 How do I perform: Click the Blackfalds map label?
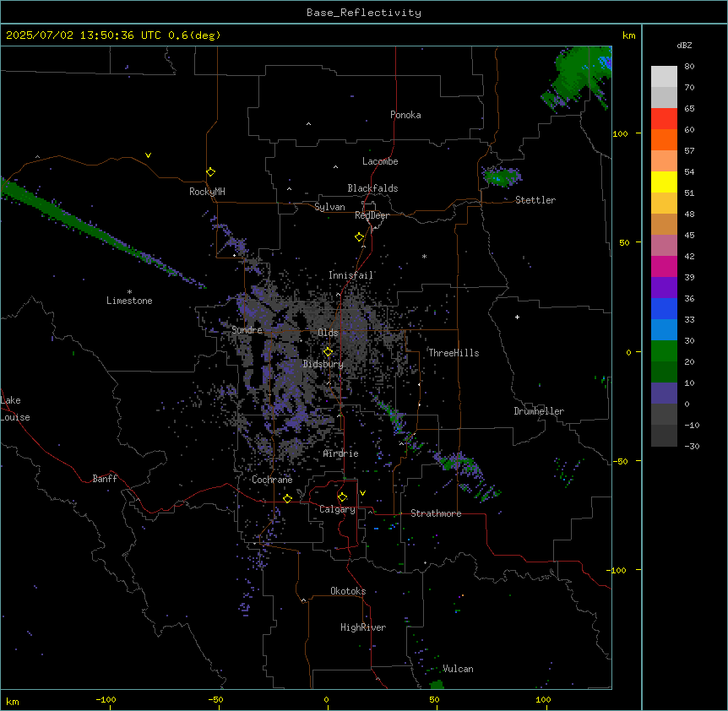click(372, 188)
